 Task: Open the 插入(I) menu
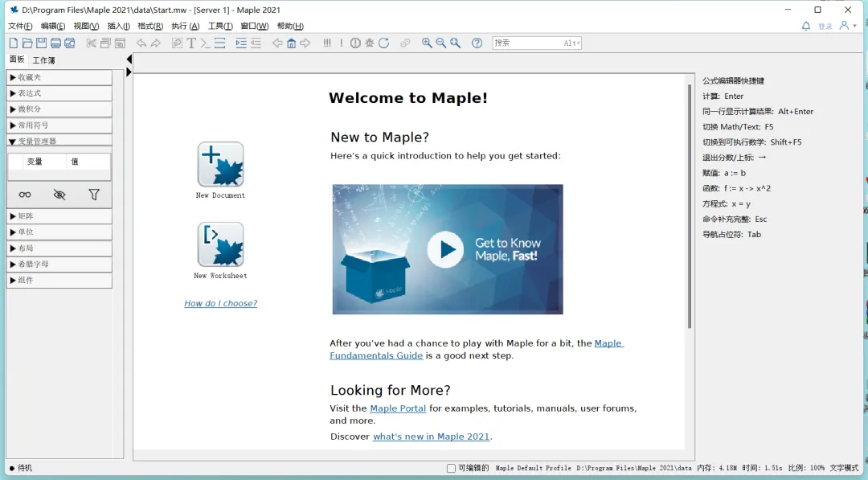click(x=118, y=26)
